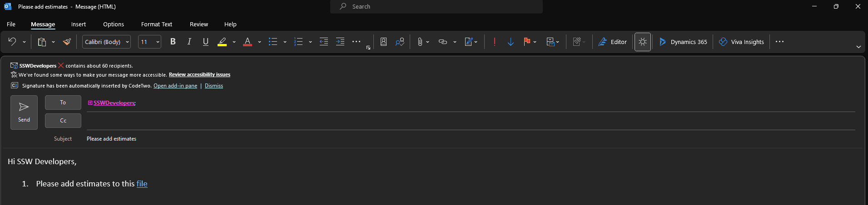Screen dimensions: 868x205
Task: Toggle Italic formatting
Action: pyautogui.click(x=189, y=42)
